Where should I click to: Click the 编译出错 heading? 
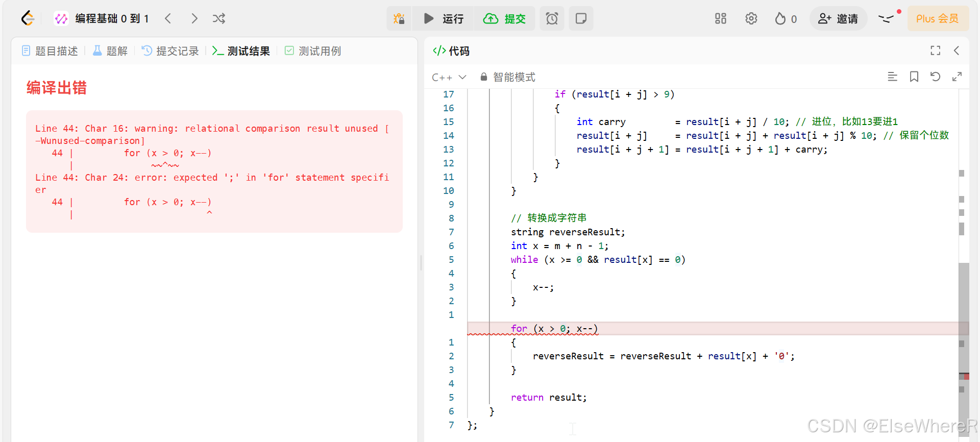pyautogui.click(x=57, y=88)
